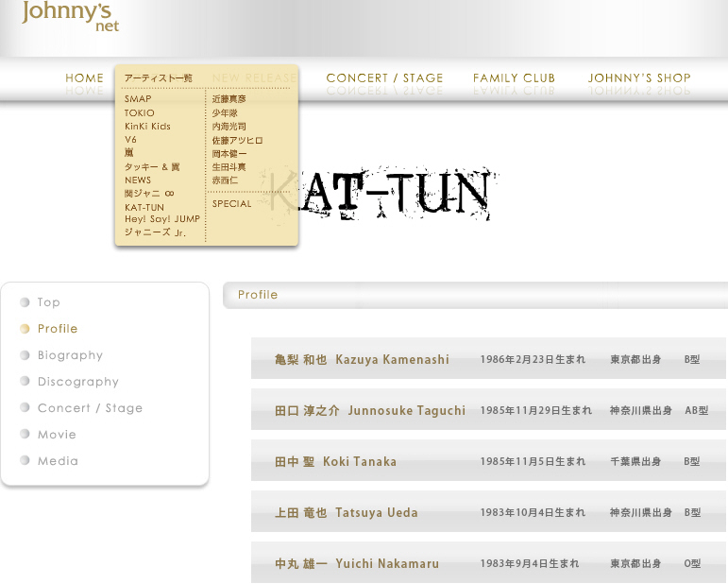Select SMAP from artist list

point(138,99)
